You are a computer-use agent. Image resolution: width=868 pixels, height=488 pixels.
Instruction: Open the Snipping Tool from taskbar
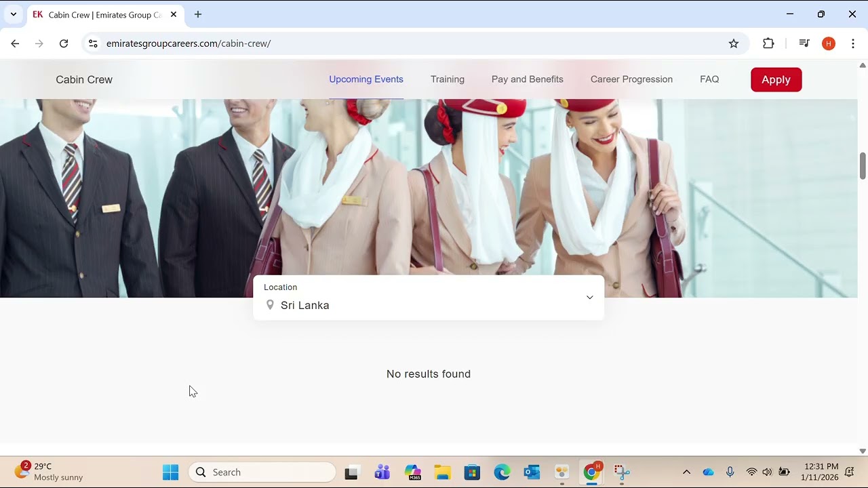click(622, 472)
